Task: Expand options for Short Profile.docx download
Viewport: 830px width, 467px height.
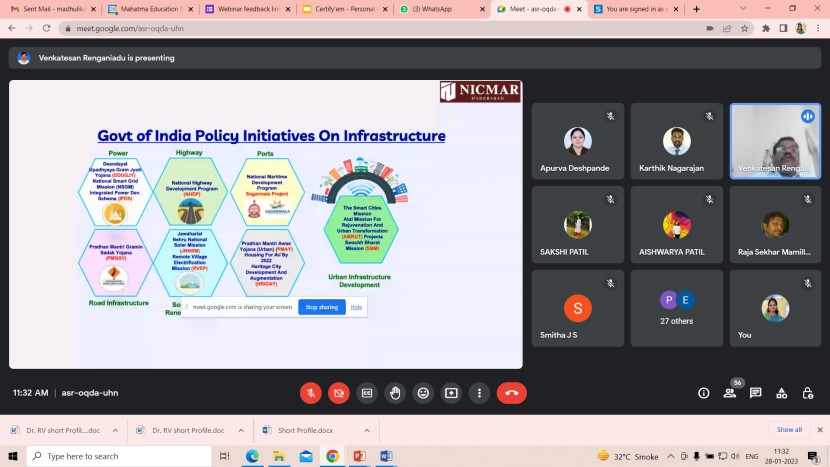Action: coord(367,430)
